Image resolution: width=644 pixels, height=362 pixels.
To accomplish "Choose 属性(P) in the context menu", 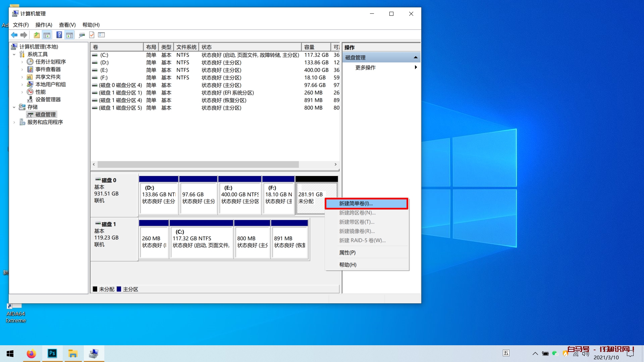I will tap(347, 252).
